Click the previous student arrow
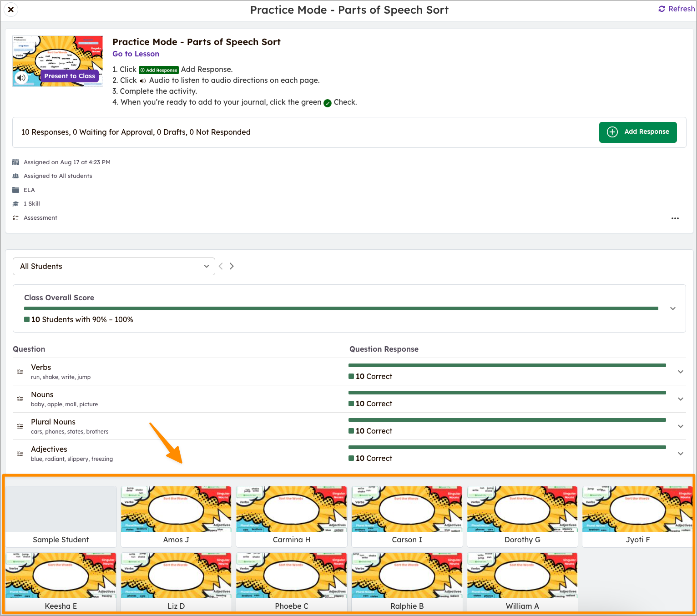Screen dimensions: 697x616 coord(221,266)
